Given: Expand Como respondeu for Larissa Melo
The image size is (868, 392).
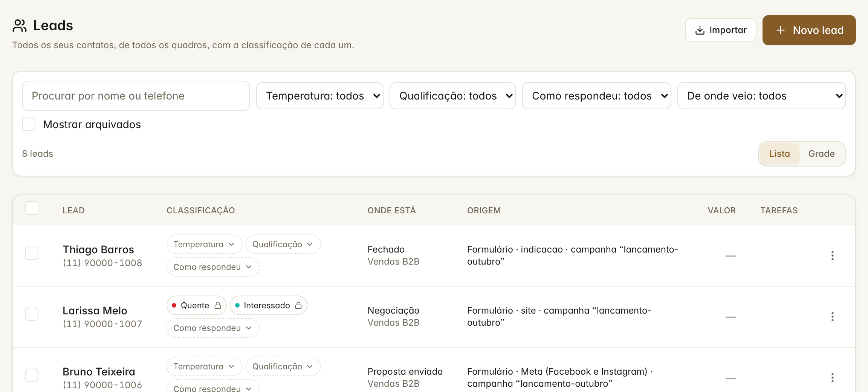Looking at the screenshot, I should click(x=213, y=328).
